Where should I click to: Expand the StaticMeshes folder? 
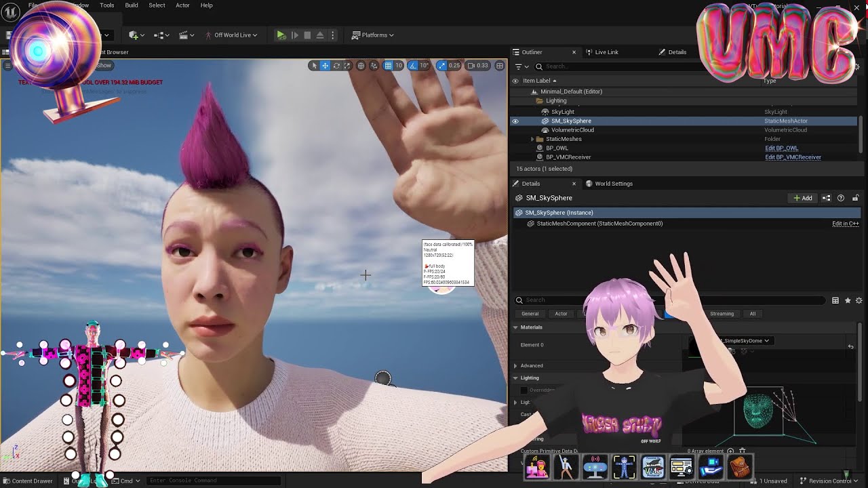tap(532, 139)
